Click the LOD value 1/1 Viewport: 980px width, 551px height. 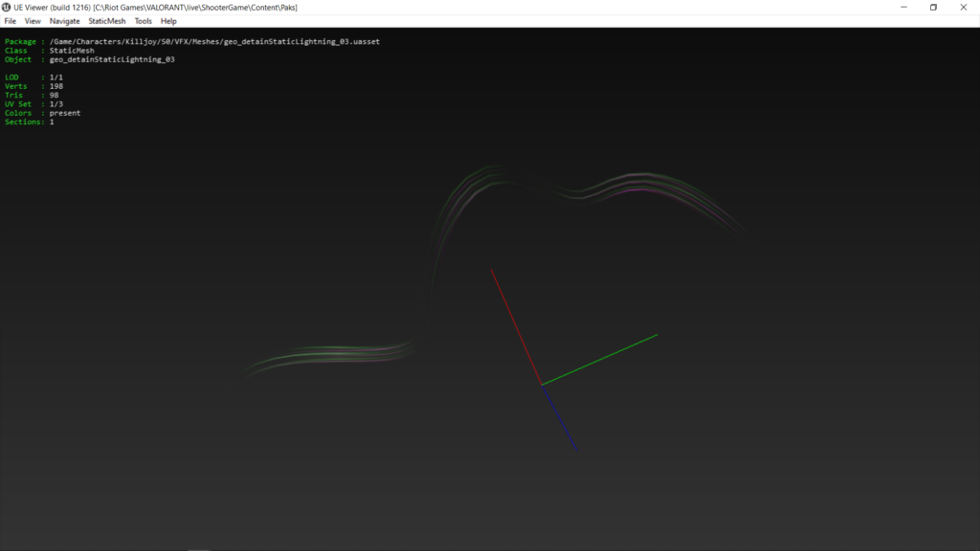56,77
